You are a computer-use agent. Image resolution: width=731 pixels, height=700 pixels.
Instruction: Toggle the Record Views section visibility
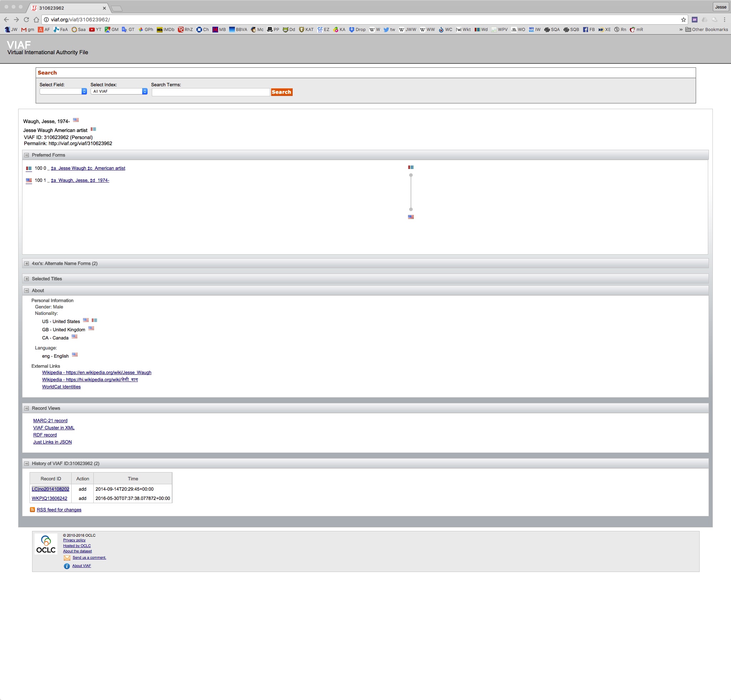click(x=27, y=408)
